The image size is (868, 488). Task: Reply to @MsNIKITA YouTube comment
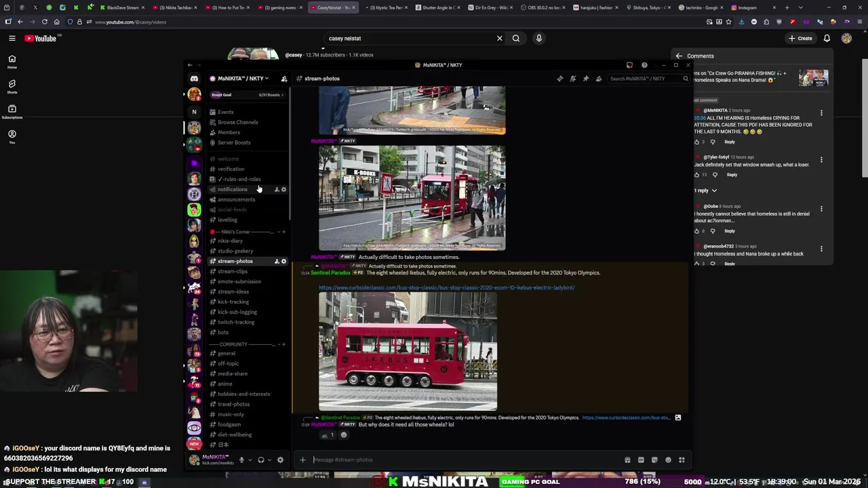pos(730,142)
